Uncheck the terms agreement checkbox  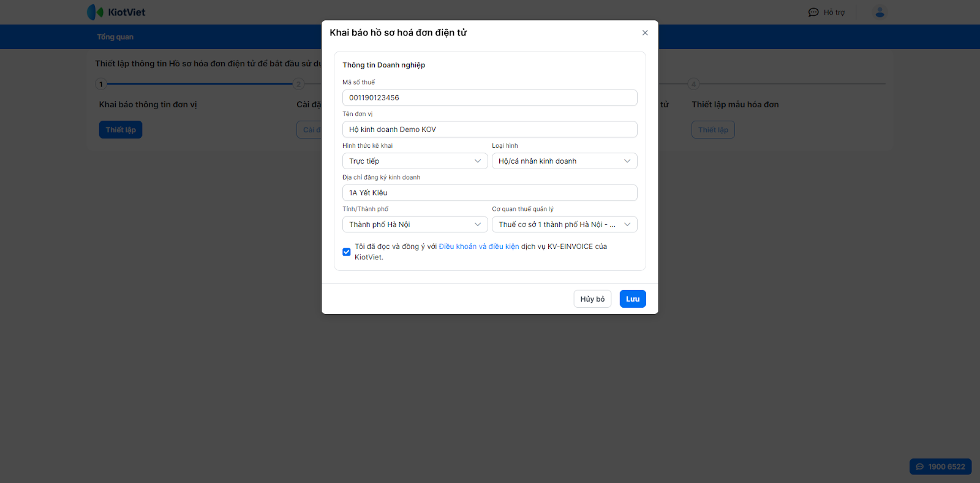point(347,252)
